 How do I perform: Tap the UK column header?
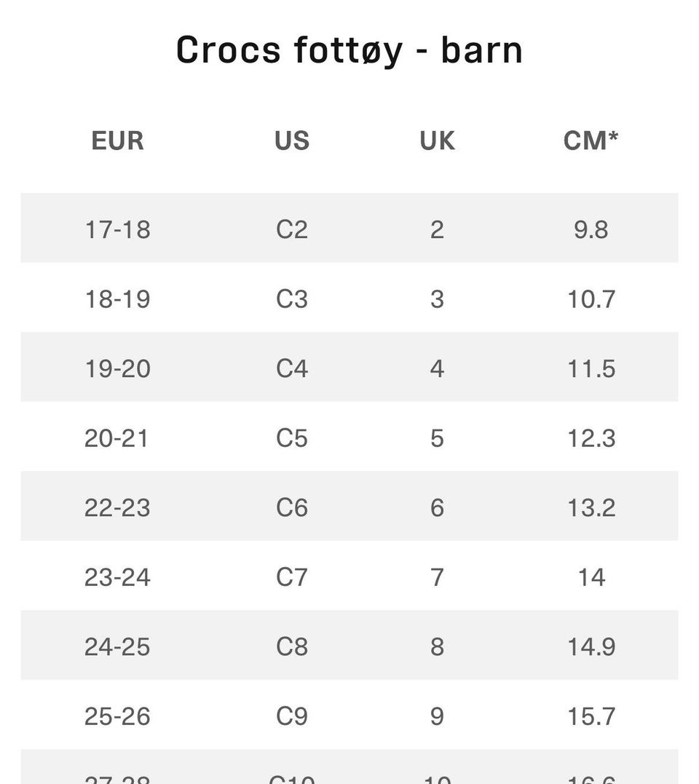tap(437, 140)
